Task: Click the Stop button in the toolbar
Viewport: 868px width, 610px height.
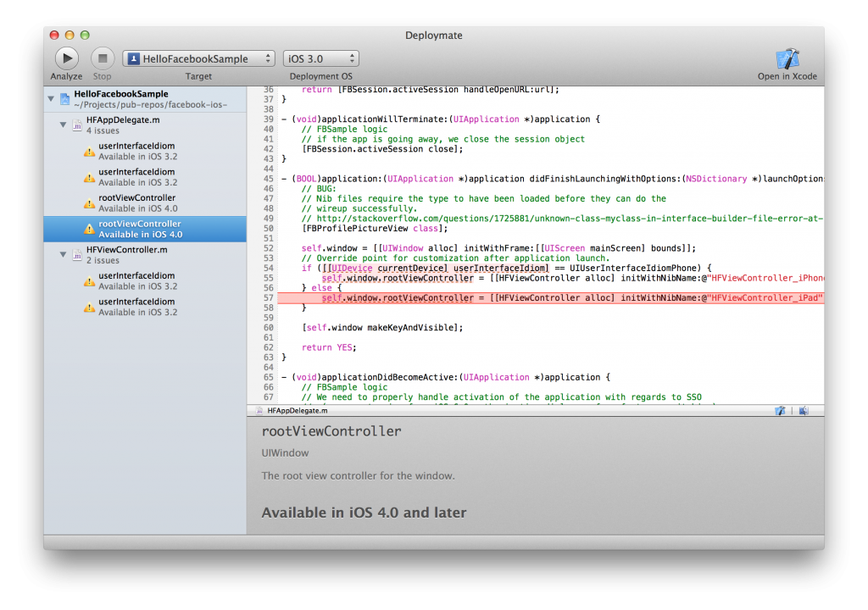Action: 102,58
